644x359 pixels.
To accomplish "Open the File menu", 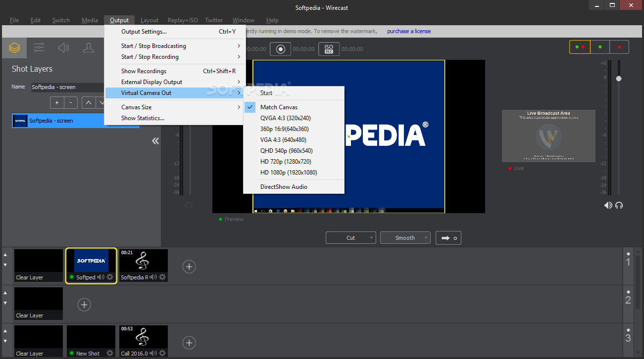I will coord(14,20).
